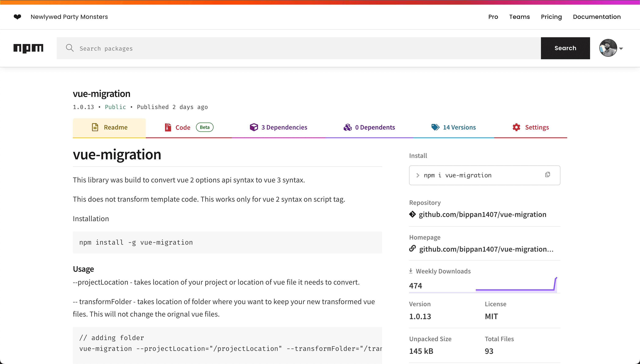Click the 'vue-migration --projectLocation=' command line
This screenshot has width=640, height=364.
[x=230, y=349]
